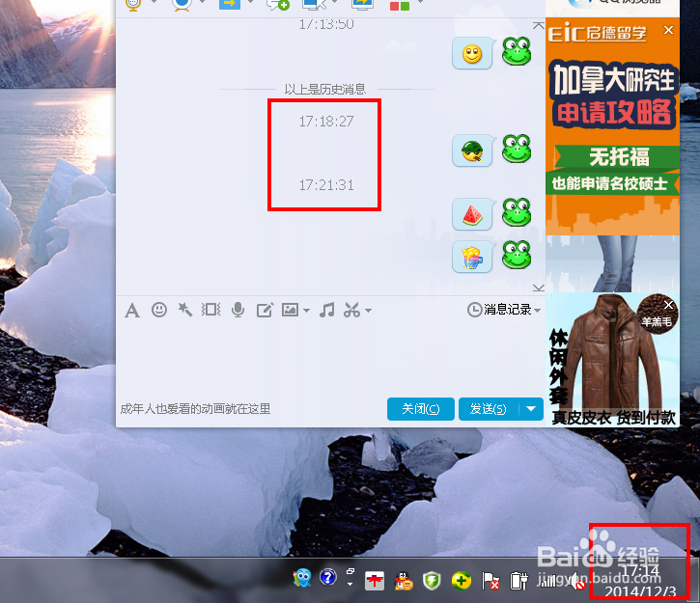Open the Action Center flag icon
700x603 pixels.
tap(490, 581)
